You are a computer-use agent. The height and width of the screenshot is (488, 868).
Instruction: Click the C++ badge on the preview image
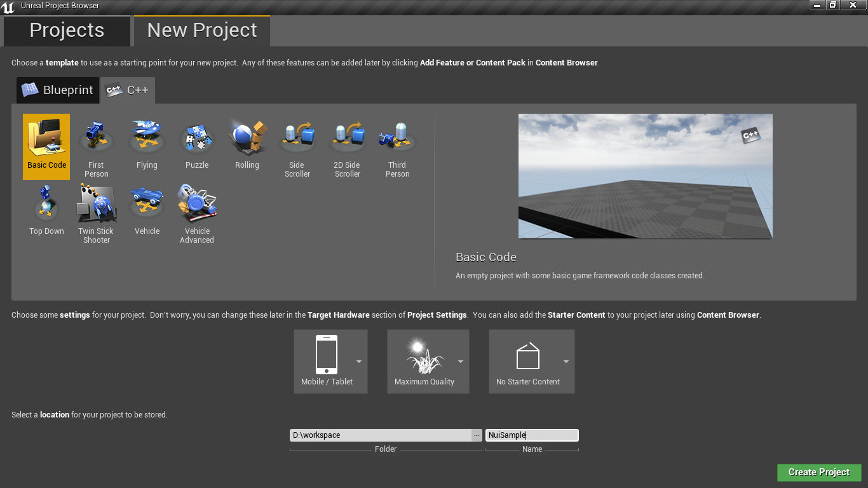(750, 135)
